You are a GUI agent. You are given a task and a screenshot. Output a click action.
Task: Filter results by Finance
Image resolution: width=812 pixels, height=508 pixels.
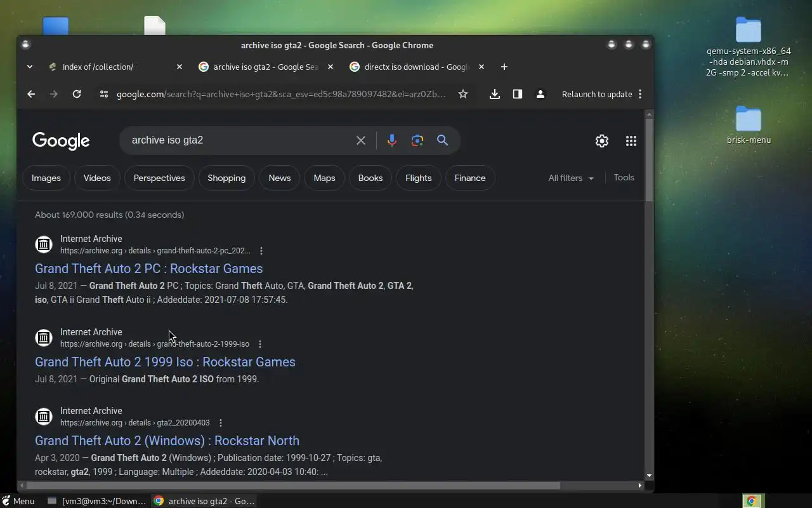click(470, 178)
